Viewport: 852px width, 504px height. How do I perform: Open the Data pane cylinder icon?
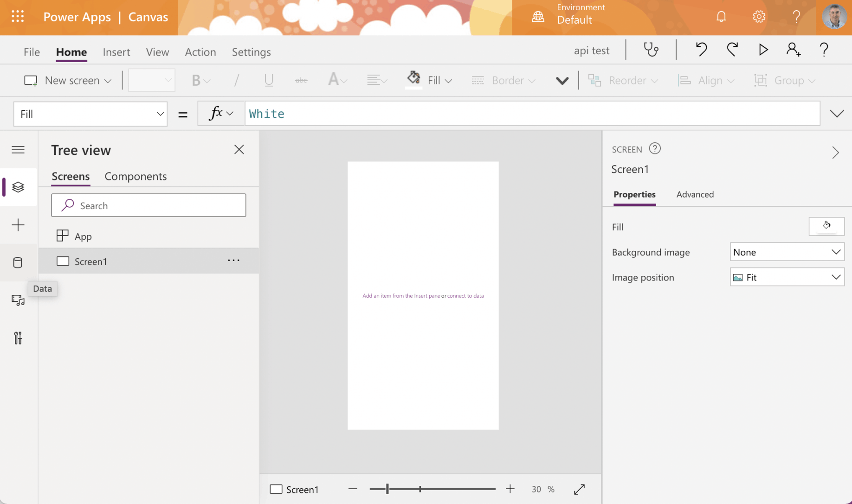18,262
